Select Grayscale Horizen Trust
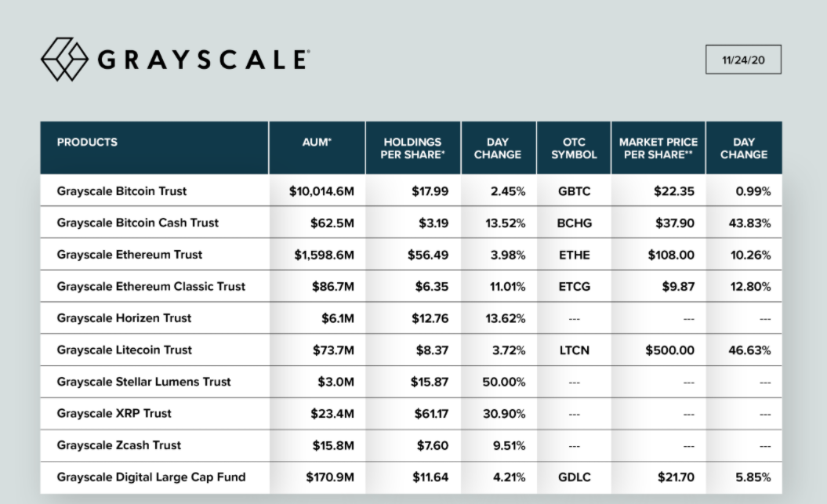 tap(124, 318)
